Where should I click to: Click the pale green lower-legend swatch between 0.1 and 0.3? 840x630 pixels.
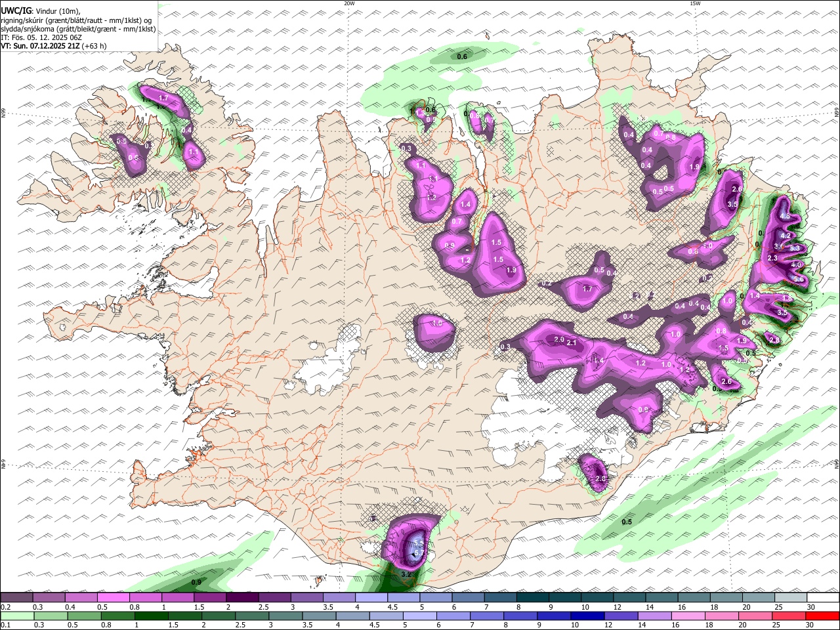[17, 616]
